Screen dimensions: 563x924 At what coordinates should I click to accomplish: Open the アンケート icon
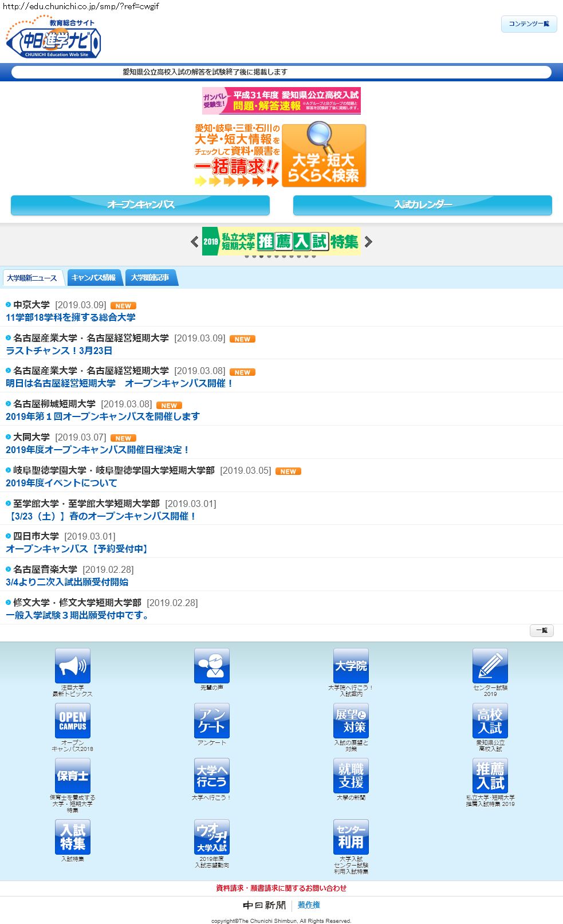click(x=212, y=721)
